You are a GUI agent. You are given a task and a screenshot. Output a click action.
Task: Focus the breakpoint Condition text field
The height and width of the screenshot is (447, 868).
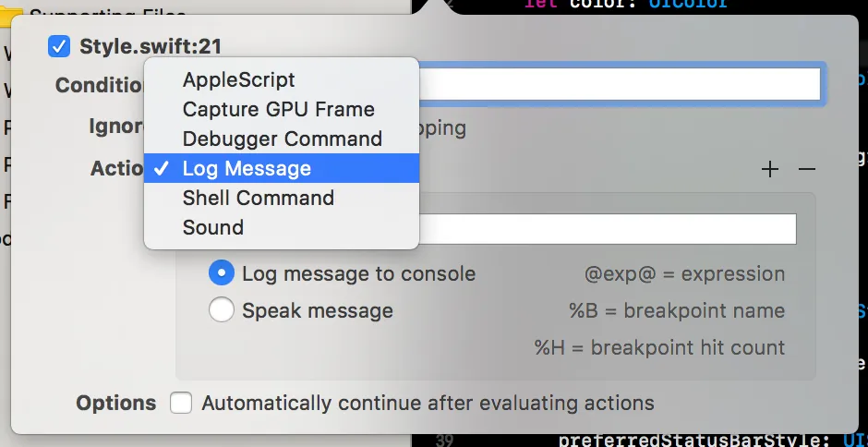[619, 84]
